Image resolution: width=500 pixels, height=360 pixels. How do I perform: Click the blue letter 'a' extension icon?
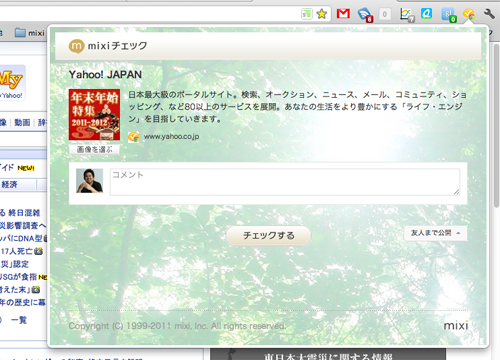(x=426, y=14)
